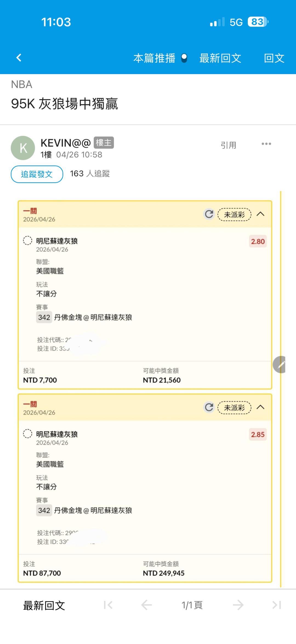Collapse the second bet slip chevron

260,407
